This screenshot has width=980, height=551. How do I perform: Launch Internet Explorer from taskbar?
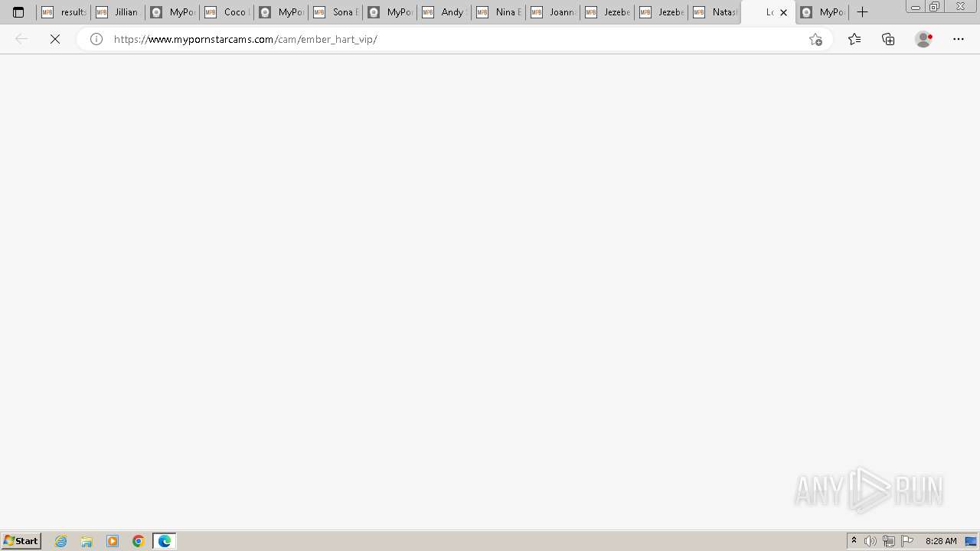coord(61,541)
